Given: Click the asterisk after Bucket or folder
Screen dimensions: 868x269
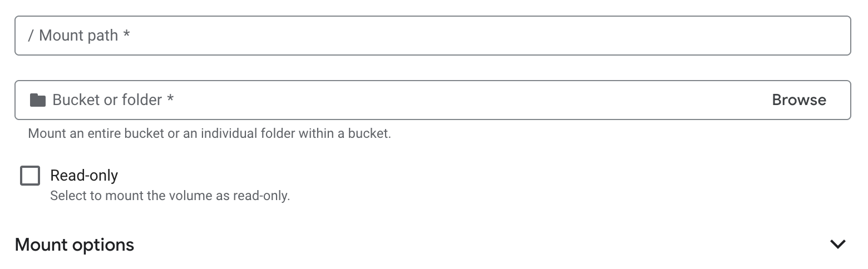Looking at the screenshot, I should click(171, 99).
